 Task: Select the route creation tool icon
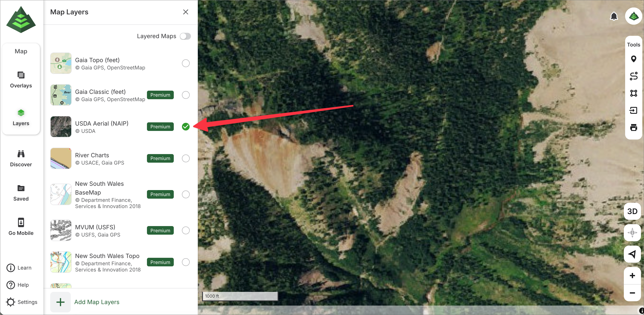tap(633, 76)
